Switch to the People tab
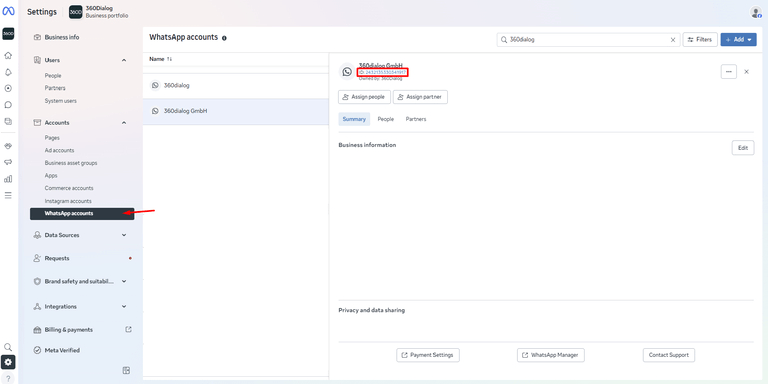This screenshot has width=768, height=384. pyautogui.click(x=385, y=119)
